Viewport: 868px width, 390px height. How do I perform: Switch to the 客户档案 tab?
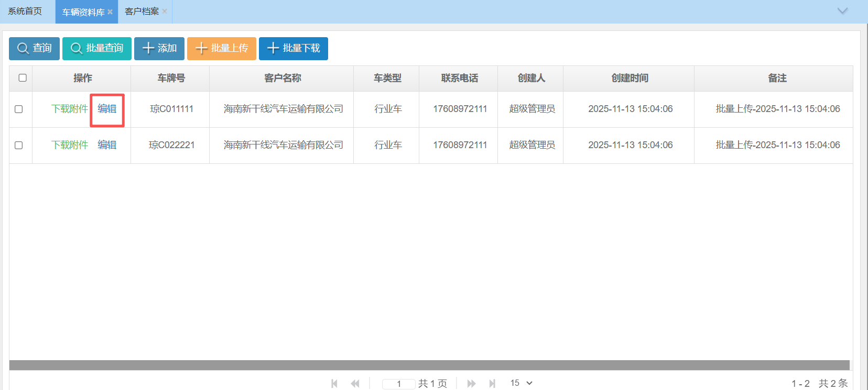pyautogui.click(x=142, y=12)
